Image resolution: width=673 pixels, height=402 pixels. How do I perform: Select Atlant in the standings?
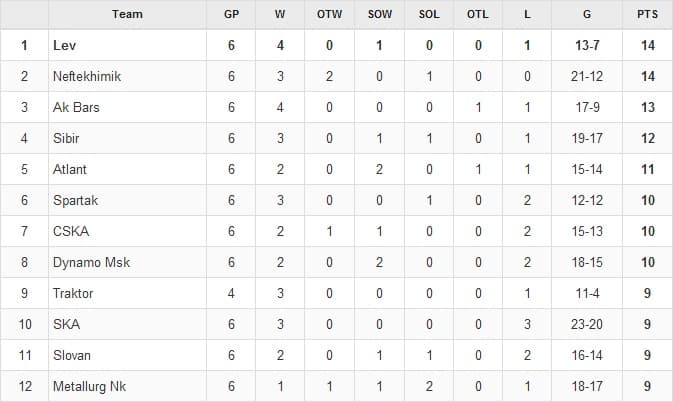tap(70, 169)
